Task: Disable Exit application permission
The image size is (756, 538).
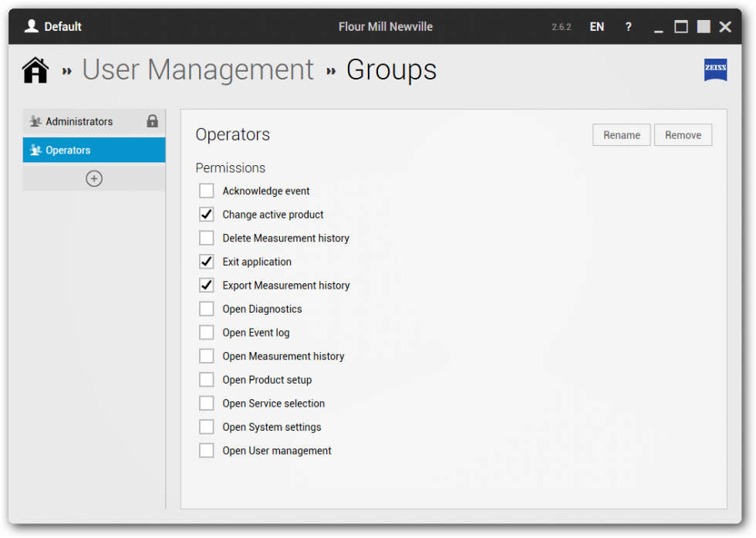Action: tap(207, 262)
